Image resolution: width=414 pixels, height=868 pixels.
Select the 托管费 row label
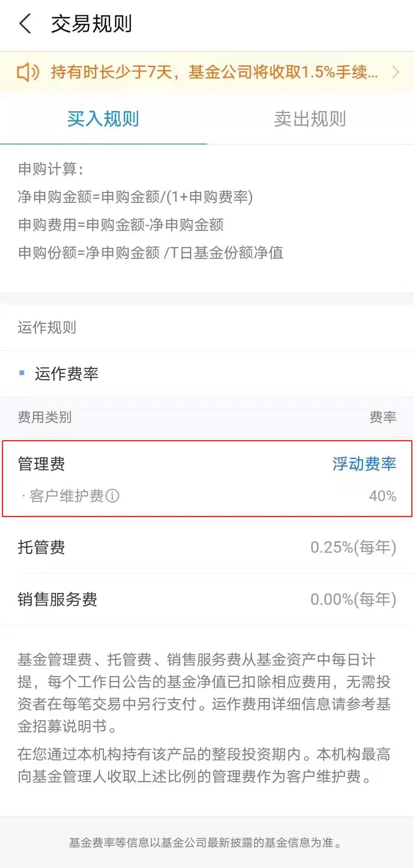point(41,547)
